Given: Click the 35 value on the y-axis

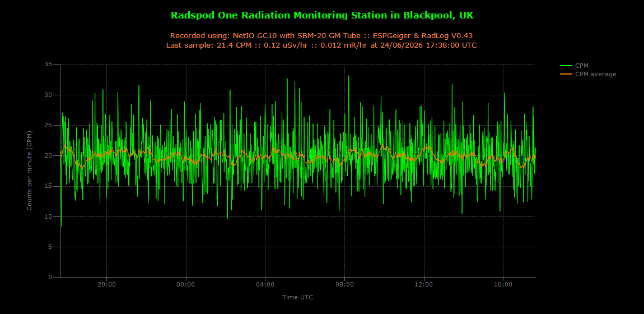Looking at the screenshot, I should [x=49, y=64].
